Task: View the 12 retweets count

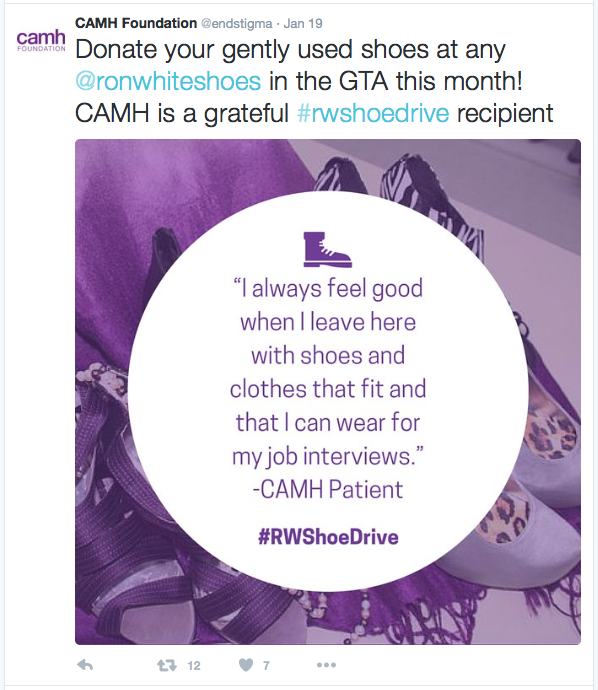Action: pos(194,665)
